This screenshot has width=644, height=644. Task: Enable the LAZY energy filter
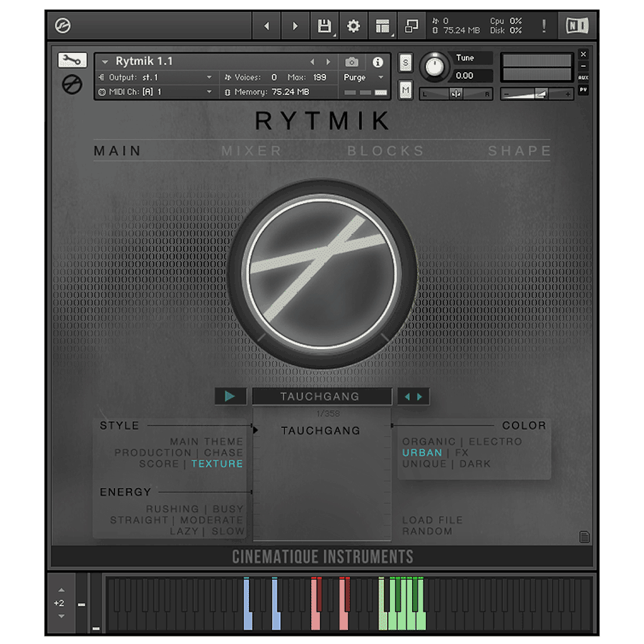pyautogui.click(x=185, y=531)
